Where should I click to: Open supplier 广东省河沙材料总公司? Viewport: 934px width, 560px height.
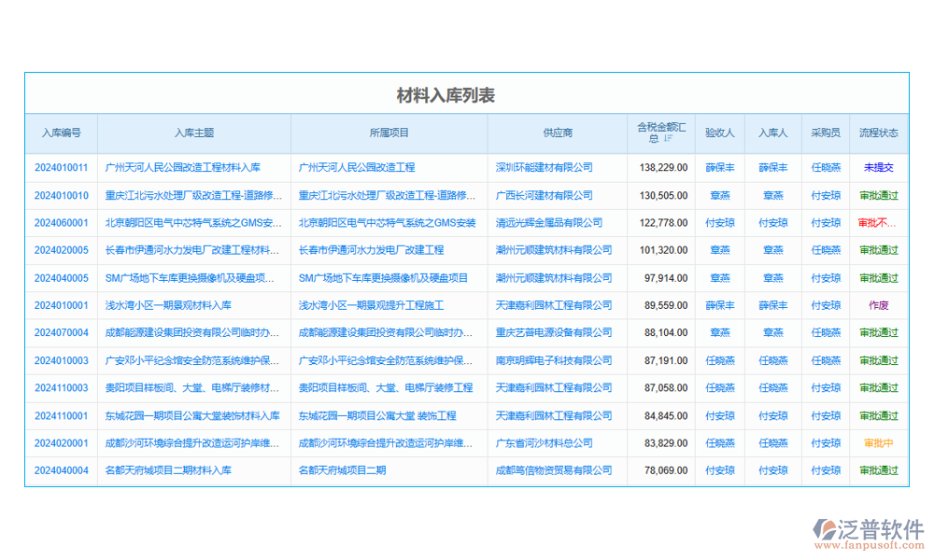coord(545,443)
